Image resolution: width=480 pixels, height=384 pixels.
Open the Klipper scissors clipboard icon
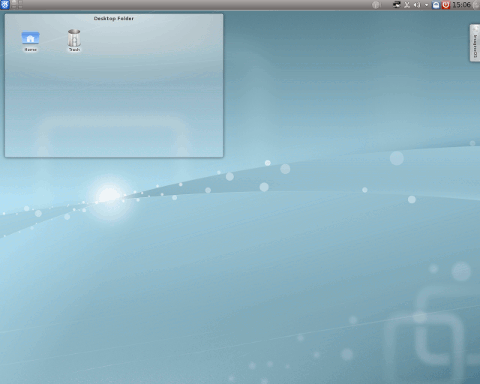pyautogui.click(x=407, y=5)
